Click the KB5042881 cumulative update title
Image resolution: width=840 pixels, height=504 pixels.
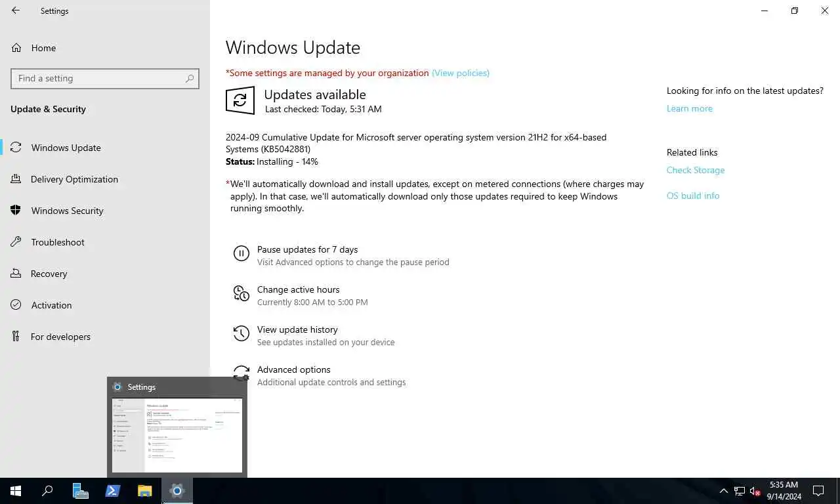[416, 143]
